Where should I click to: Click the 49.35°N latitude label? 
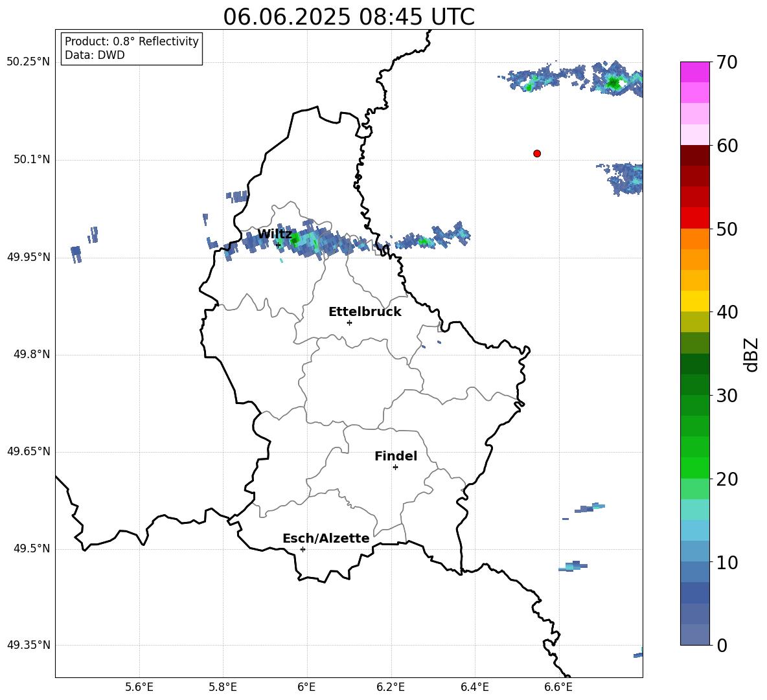coord(29,645)
